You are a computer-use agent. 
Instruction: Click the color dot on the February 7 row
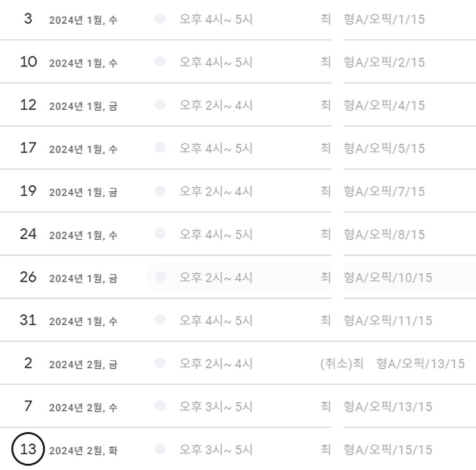click(x=160, y=406)
